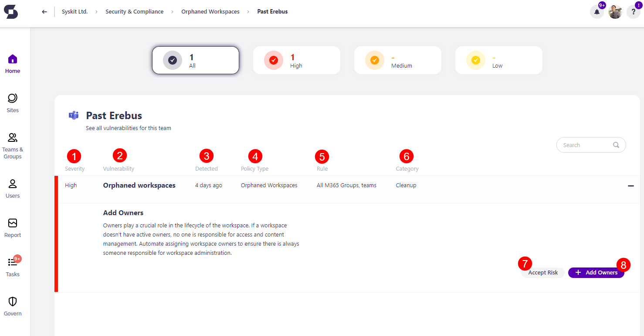Toggle the Low severity filter card
The width and height of the screenshot is (644, 336).
coord(498,60)
